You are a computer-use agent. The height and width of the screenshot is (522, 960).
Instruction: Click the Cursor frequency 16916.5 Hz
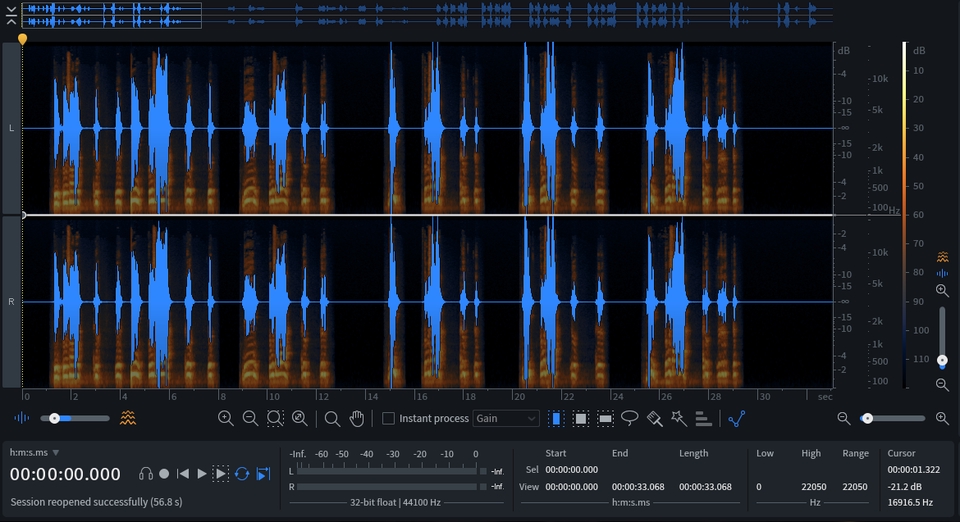click(x=910, y=502)
